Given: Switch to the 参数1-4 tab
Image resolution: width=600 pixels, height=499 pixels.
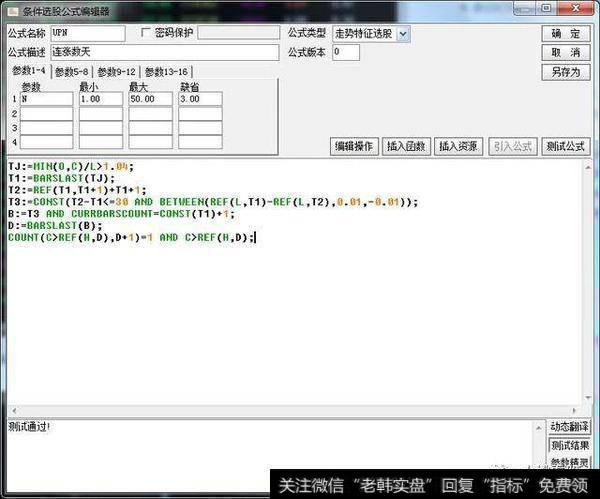Looking at the screenshot, I should tap(29, 71).
